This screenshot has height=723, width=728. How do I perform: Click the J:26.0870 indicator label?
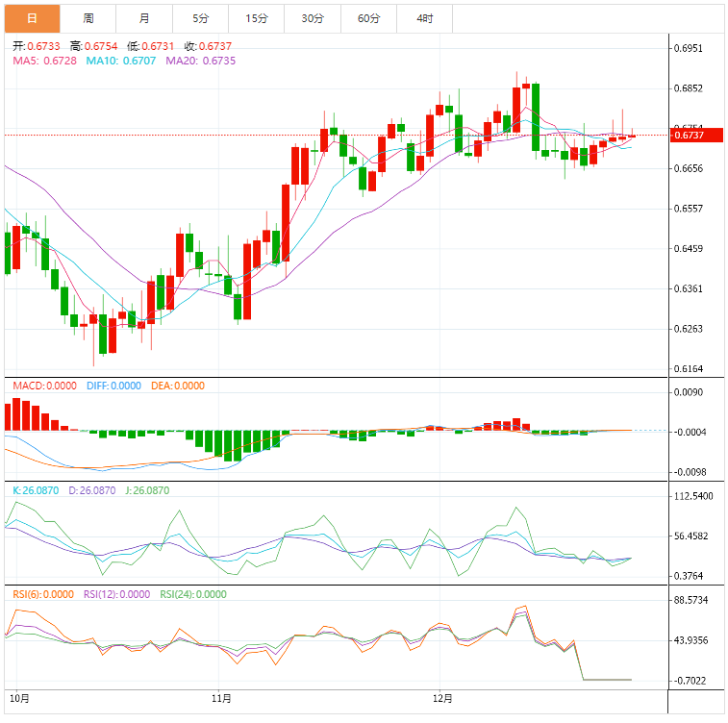(148, 490)
